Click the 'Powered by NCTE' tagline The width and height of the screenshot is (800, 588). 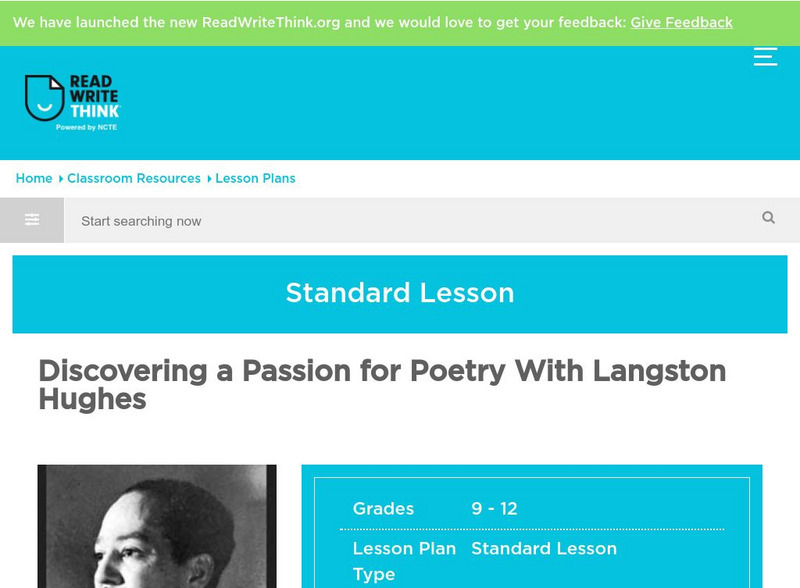point(87,127)
